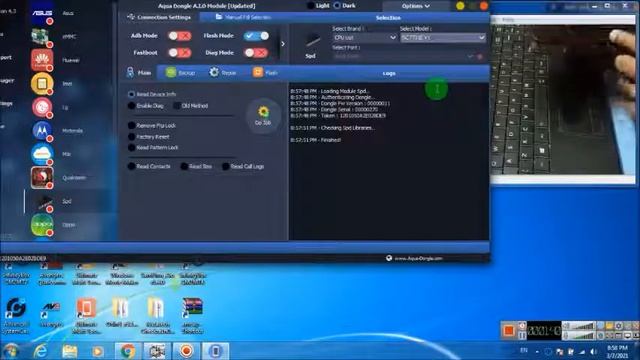640x360 pixels.
Task: Switch to the Repair tab
Action: (x=223, y=73)
